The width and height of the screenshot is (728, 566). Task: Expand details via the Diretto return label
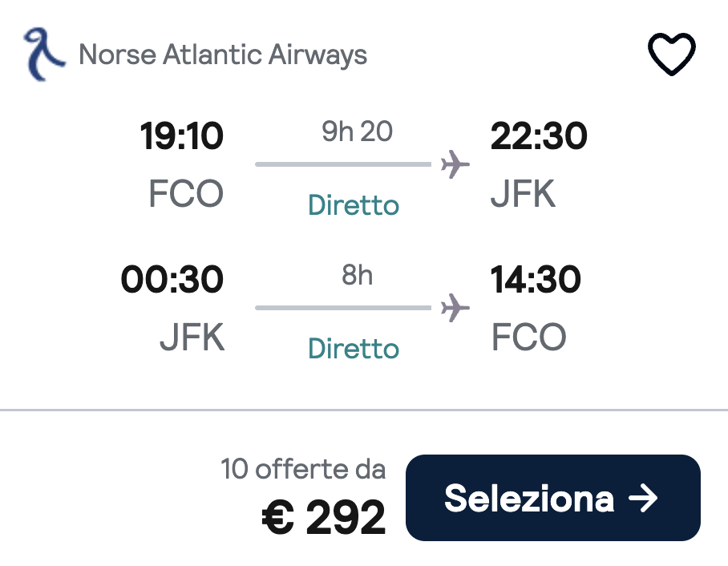tap(353, 349)
